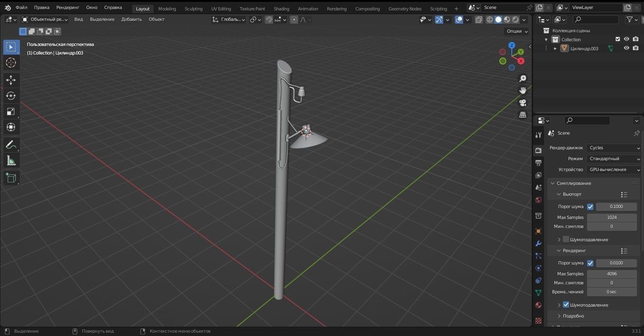Select the Annotate tool
Viewport: 644px width, 336px height.
point(11,145)
